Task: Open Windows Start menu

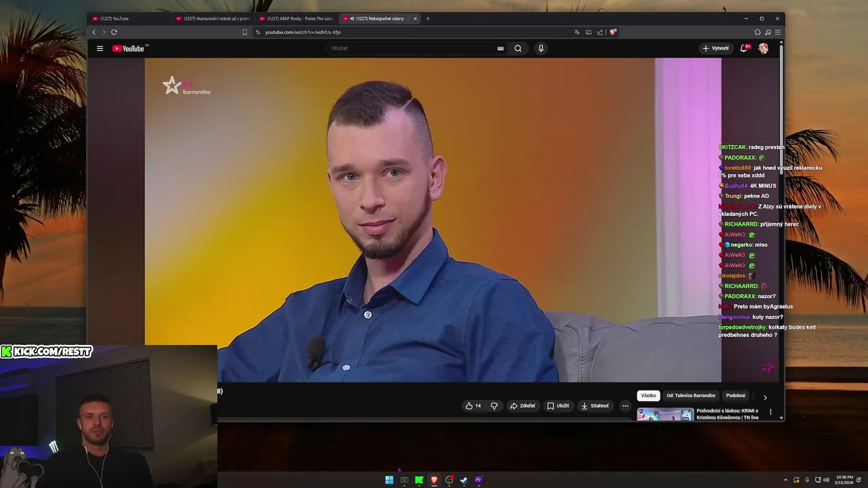Action: coord(389,480)
